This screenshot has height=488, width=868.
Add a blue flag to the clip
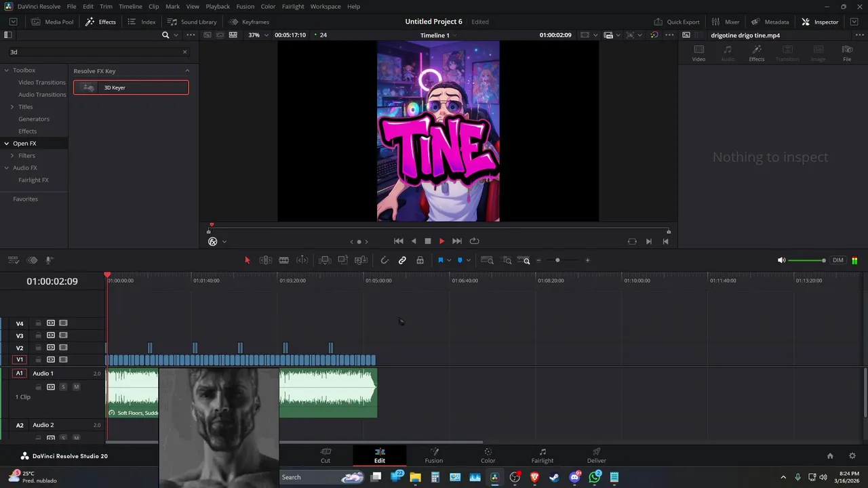tap(440, 260)
